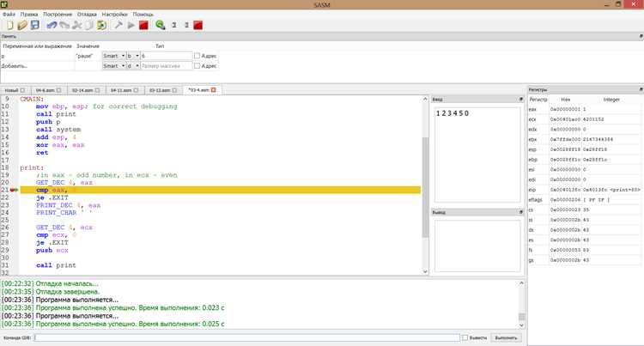Undock the Регистры panel via its float icon
644x346 pixels.
click(641, 89)
